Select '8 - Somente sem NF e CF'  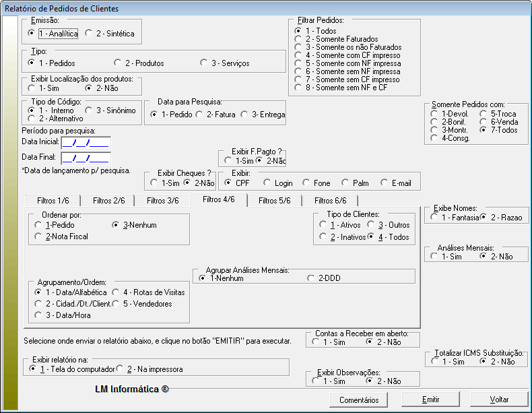coord(298,88)
